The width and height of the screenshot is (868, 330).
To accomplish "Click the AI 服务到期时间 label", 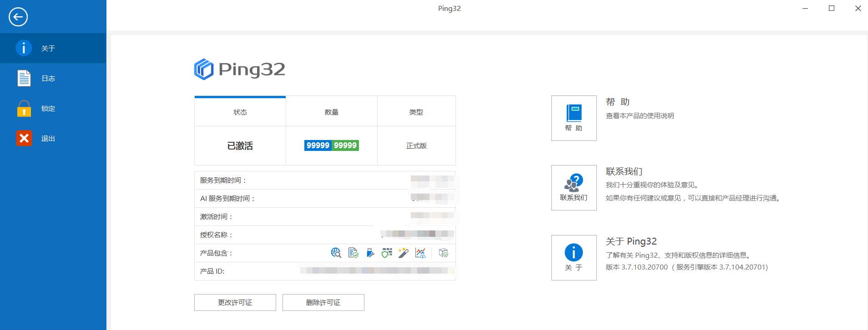I will [228, 199].
